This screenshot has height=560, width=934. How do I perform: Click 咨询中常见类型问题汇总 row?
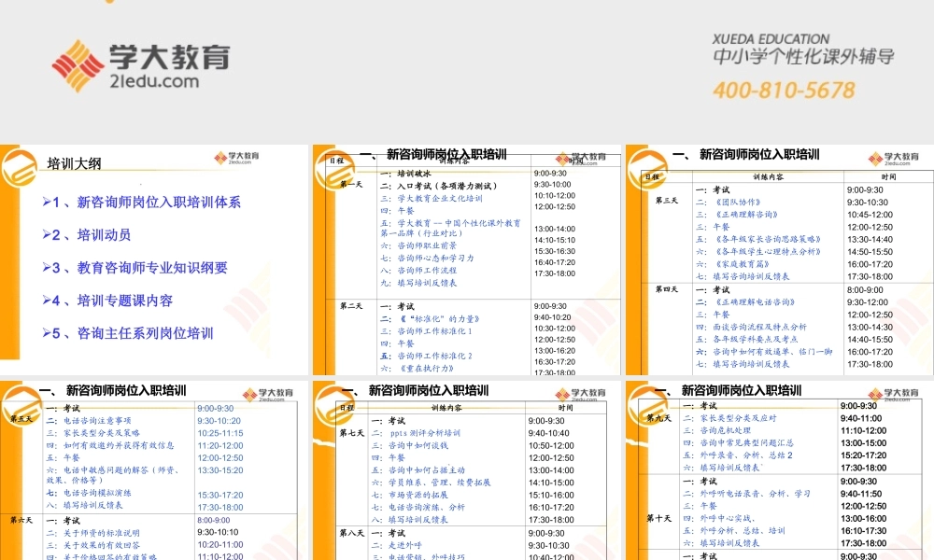click(x=739, y=443)
